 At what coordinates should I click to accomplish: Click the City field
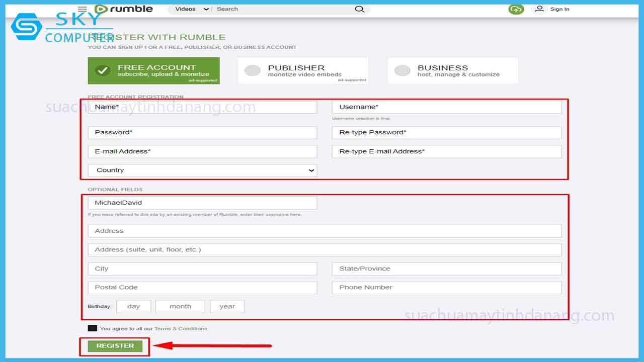[x=203, y=269]
